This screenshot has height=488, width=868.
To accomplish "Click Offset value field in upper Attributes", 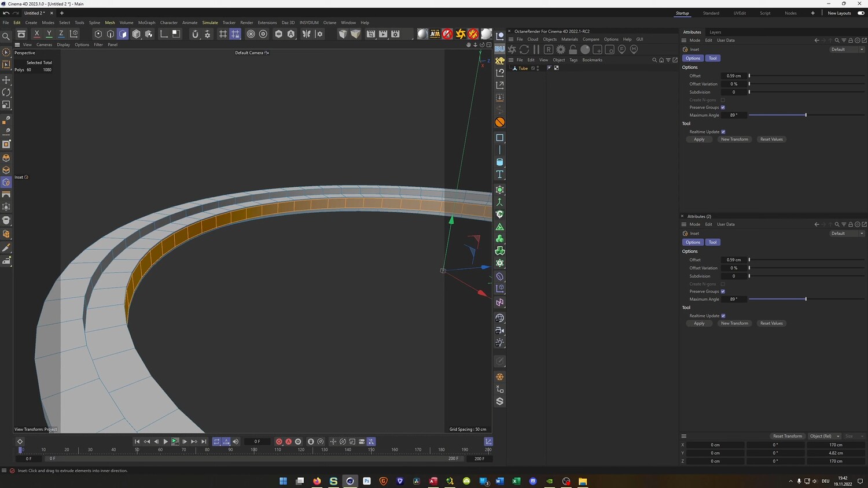I will click(734, 76).
